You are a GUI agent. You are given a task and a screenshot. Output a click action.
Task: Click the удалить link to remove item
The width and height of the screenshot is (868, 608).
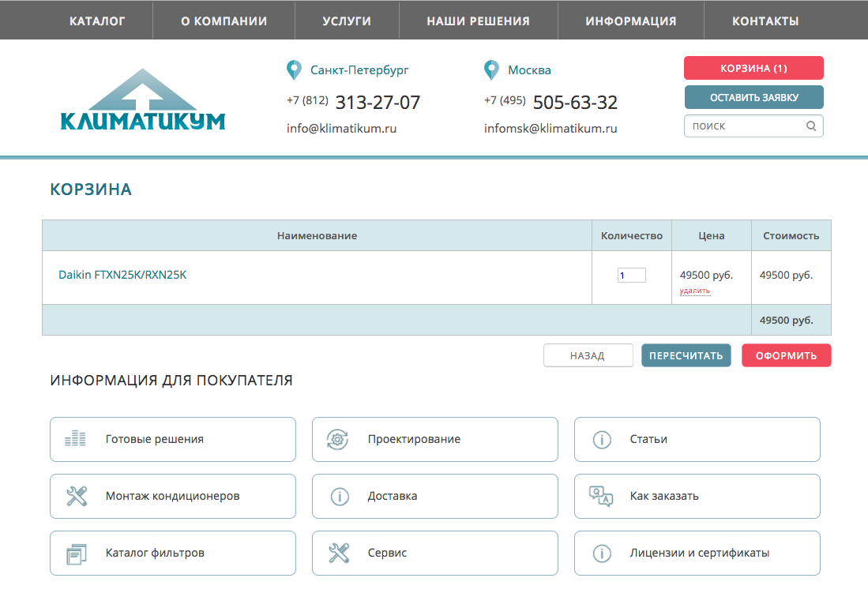(x=695, y=291)
